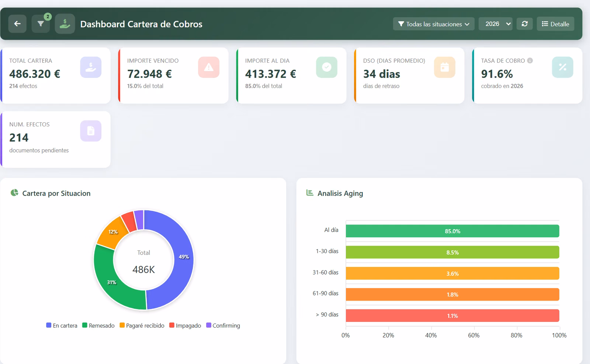Screen dimensions: 590x364
Task: Click the 486K donut center total
Action: coord(143,270)
